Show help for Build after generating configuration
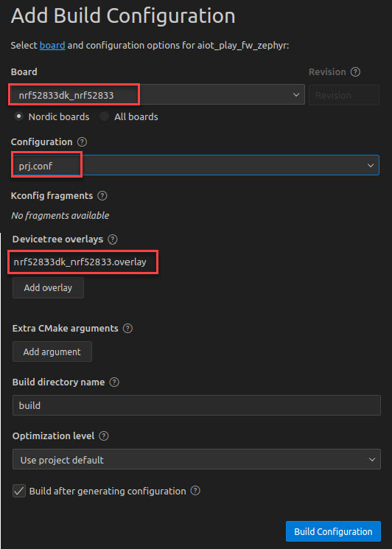 tap(195, 491)
